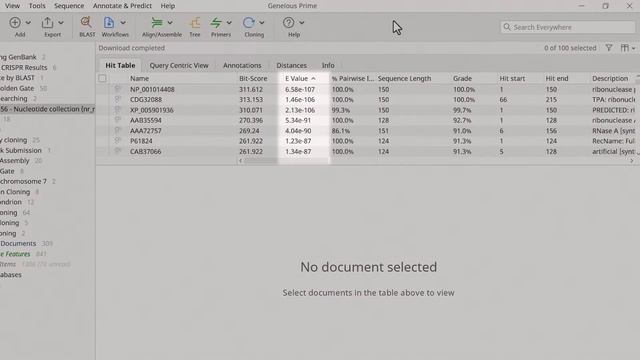
Task: Toggle the select-all checkbox in table header
Action: tap(102, 78)
